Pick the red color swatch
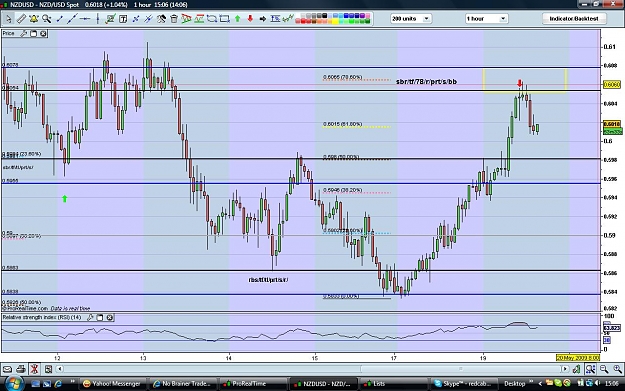Viewport: 625px width, 391px height. coord(304,22)
